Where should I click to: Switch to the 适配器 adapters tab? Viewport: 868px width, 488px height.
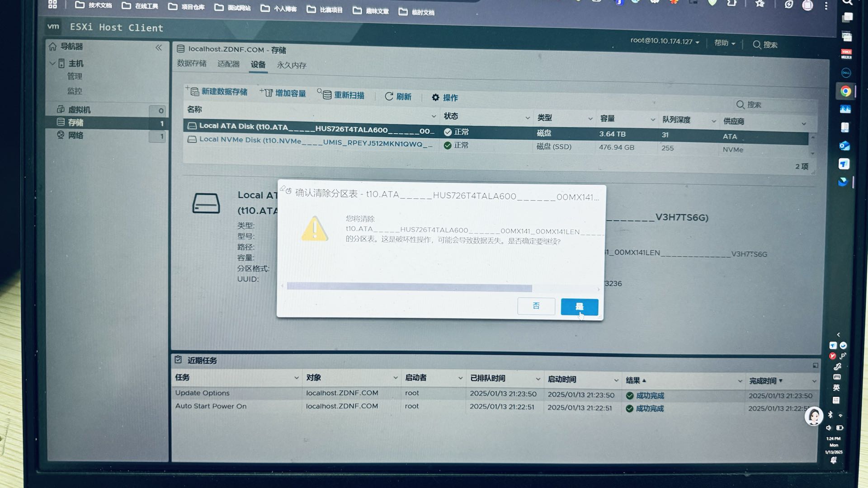[x=228, y=64]
